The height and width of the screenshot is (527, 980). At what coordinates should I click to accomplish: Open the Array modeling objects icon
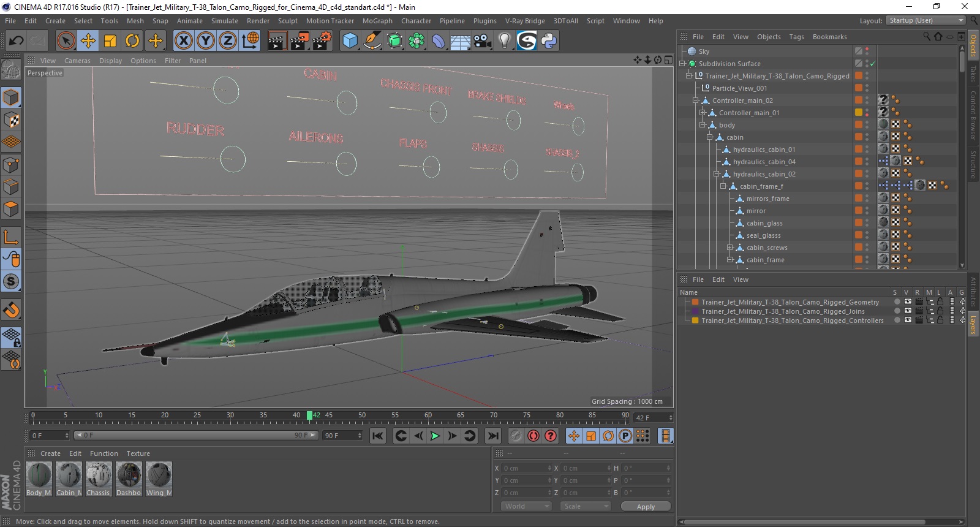point(417,41)
